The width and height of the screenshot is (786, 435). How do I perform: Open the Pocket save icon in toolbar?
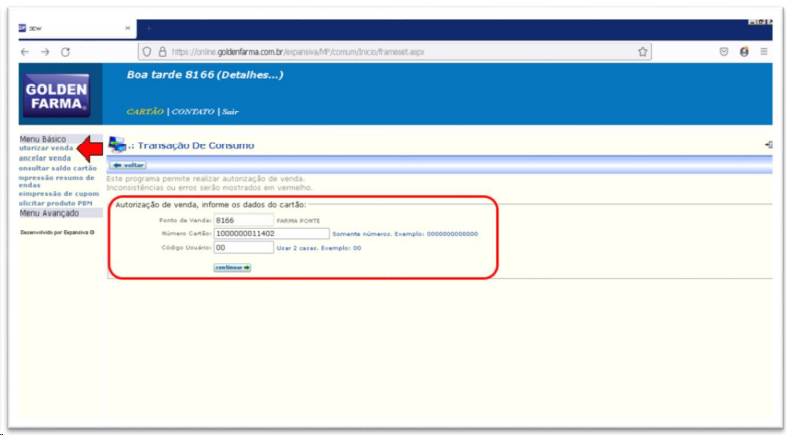point(723,52)
